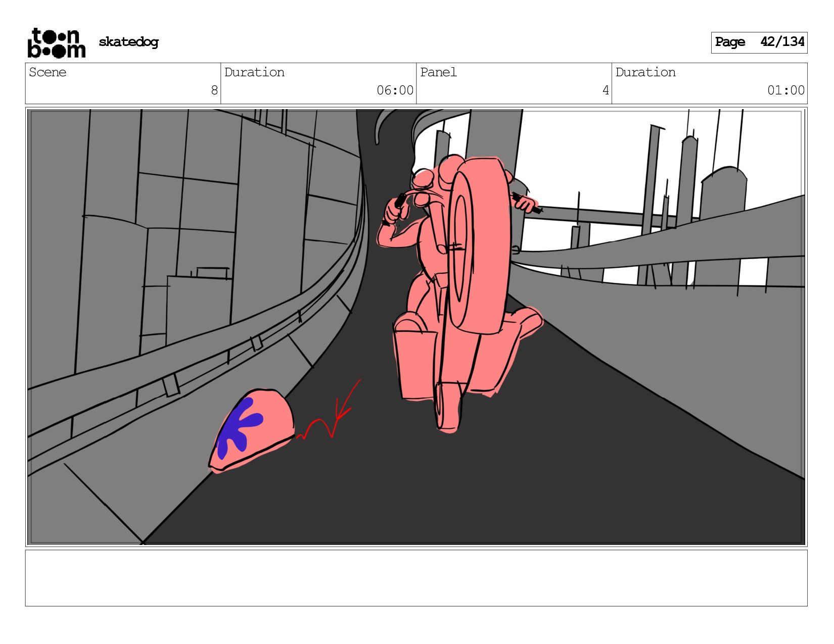Click scene duration value 06:00
Viewport: 834px width, 644px height.
click(395, 90)
